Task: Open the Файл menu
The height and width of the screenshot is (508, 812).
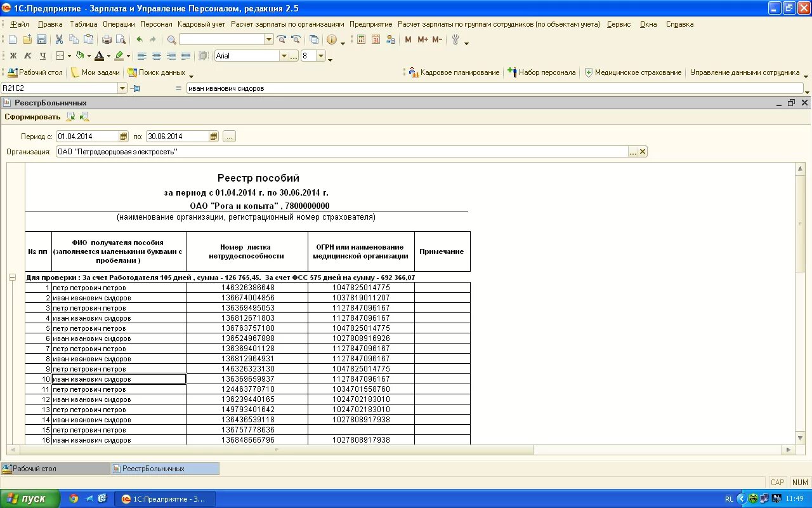Action: (20, 24)
